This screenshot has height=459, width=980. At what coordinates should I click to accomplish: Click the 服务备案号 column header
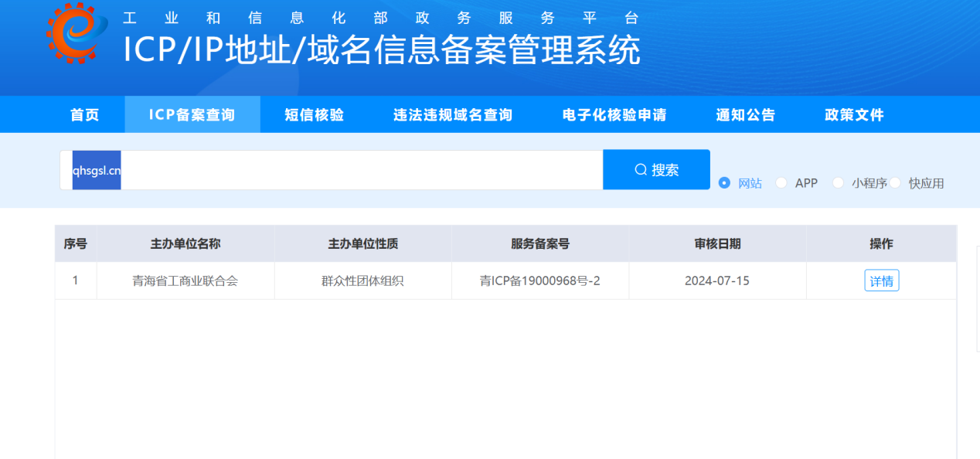point(540,244)
